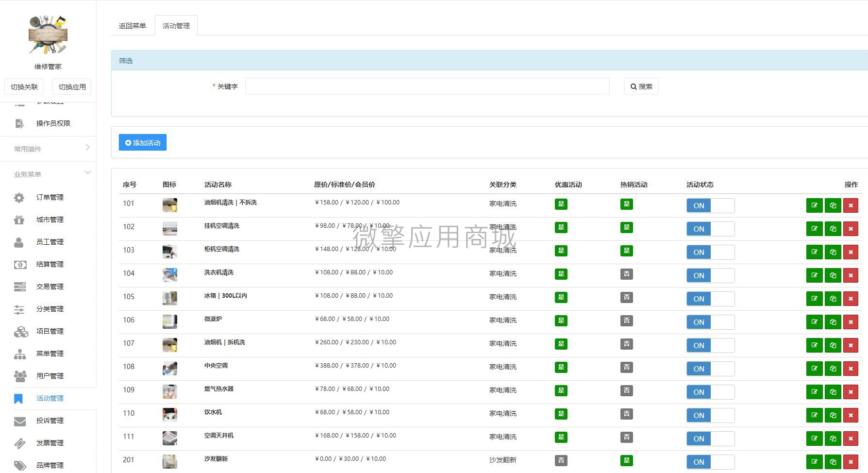Viewport: 868px width, 473px height.
Task: Click activity name 燃气热水器
Action: click(219, 389)
